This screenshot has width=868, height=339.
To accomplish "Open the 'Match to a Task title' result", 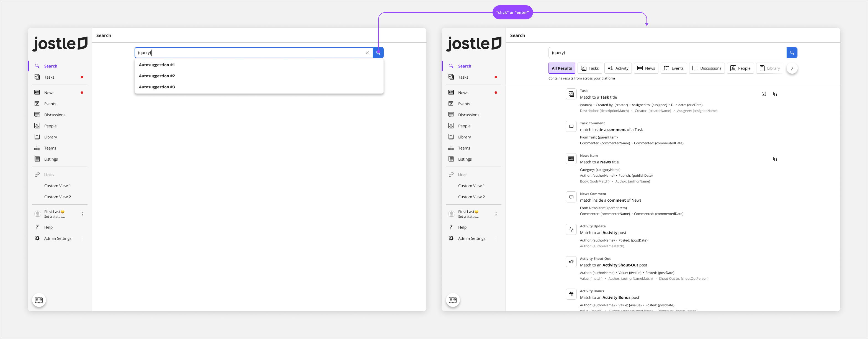I will (x=598, y=97).
